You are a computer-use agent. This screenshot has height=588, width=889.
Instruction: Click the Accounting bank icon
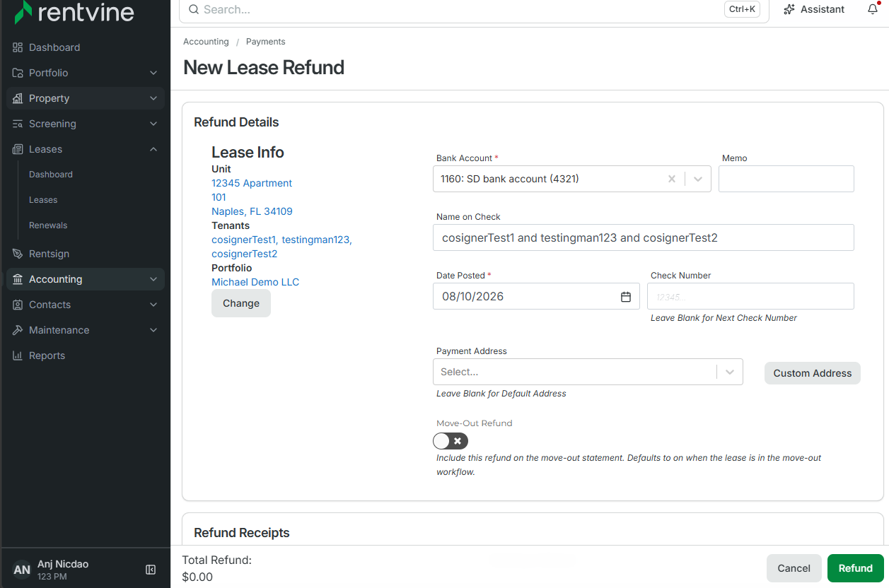[18, 279]
